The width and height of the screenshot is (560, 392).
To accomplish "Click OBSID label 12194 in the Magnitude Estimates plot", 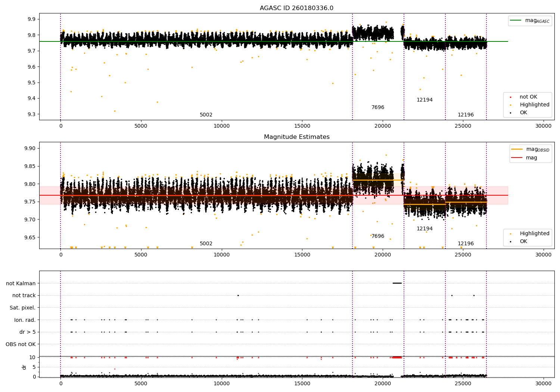I will (x=424, y=229).
